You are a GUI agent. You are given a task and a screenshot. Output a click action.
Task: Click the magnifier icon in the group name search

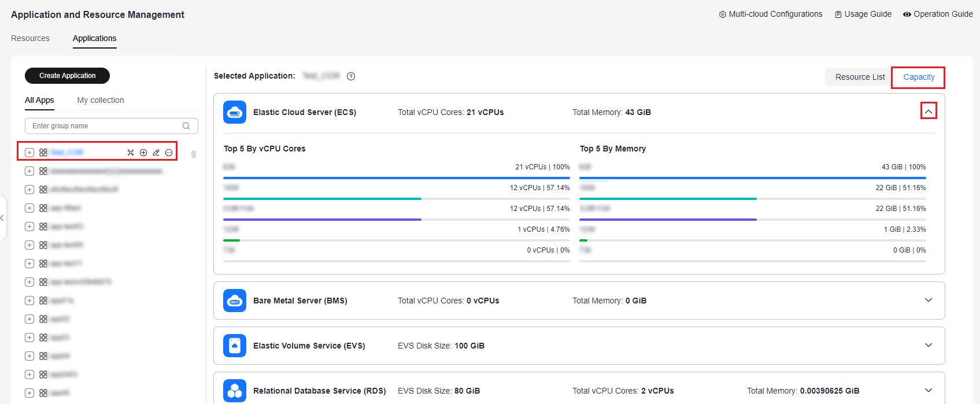(x=186, y=126)
